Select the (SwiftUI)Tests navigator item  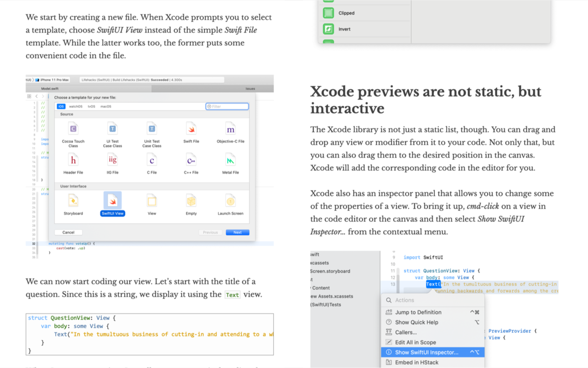[x=326, y=305]
